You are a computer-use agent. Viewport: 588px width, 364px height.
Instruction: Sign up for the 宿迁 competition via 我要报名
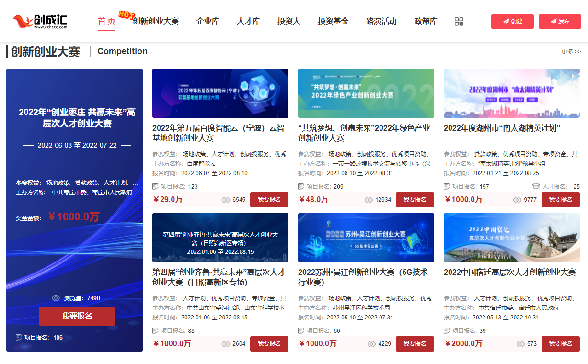[x=560, y=344]
